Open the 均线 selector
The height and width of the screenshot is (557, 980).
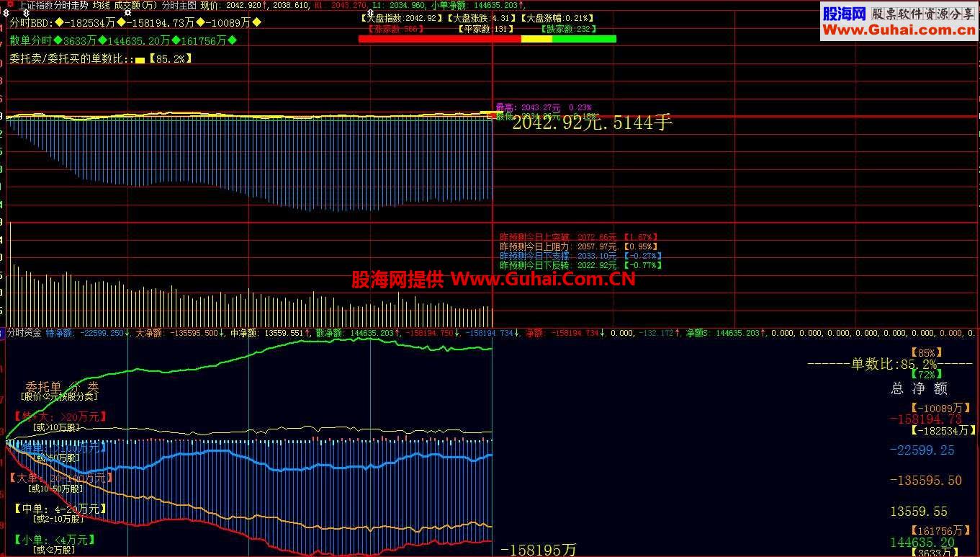[x=101, y=6]
